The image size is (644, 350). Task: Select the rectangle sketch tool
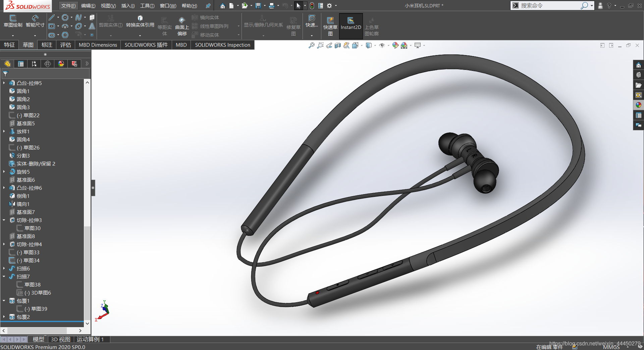[x=52, y=26]
